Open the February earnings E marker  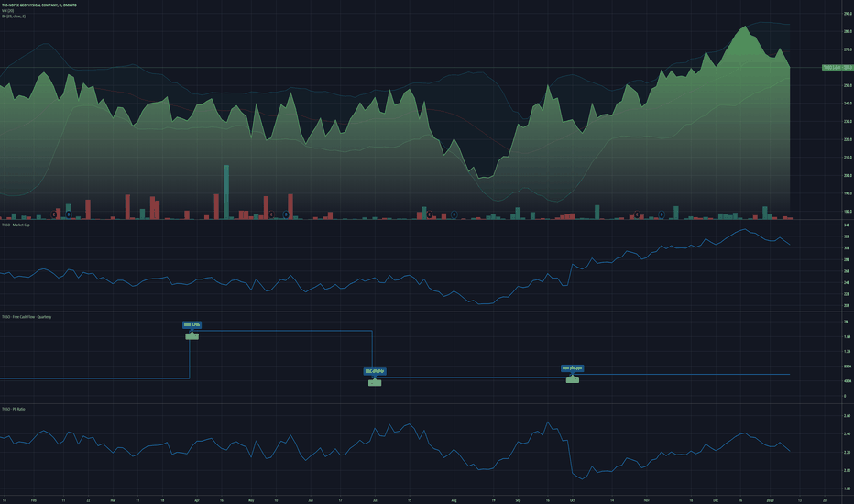(x=54, y=214)
